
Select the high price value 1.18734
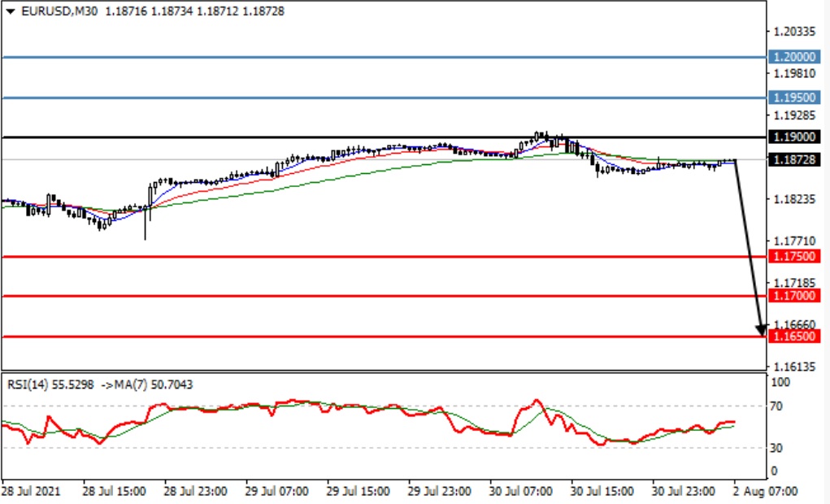point(172,11)
